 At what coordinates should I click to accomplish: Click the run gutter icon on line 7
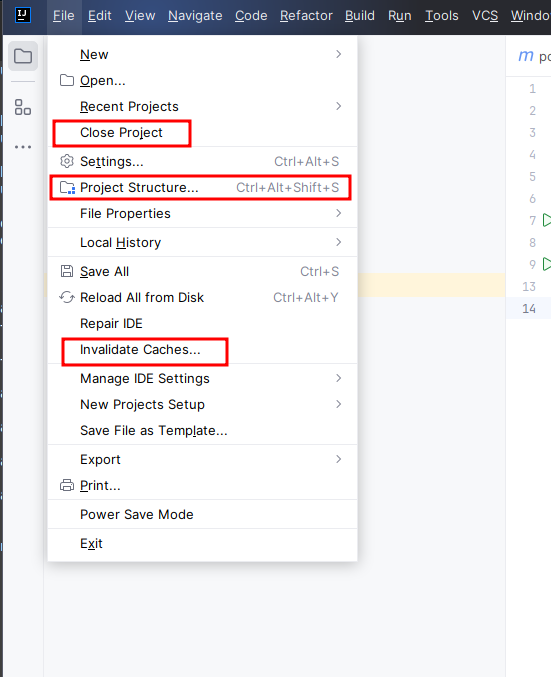click(546, 220)
